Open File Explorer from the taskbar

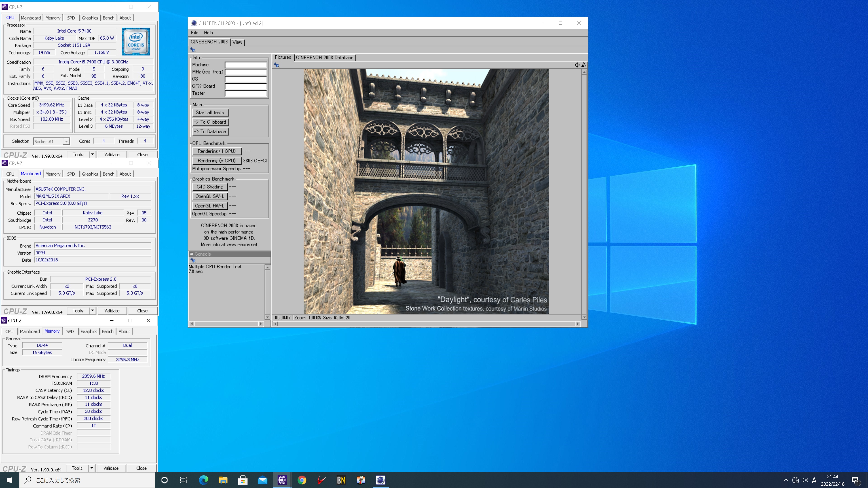coord(223,480)
